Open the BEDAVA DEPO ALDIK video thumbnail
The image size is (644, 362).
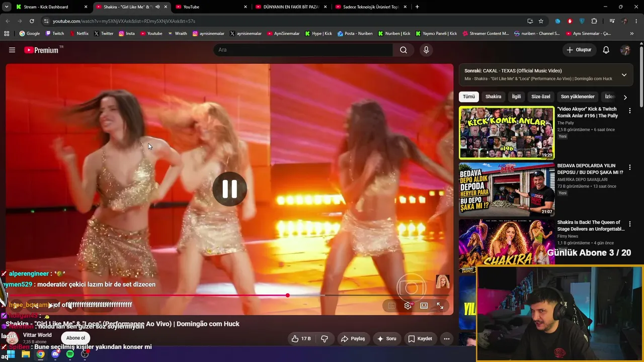(507, 190)
